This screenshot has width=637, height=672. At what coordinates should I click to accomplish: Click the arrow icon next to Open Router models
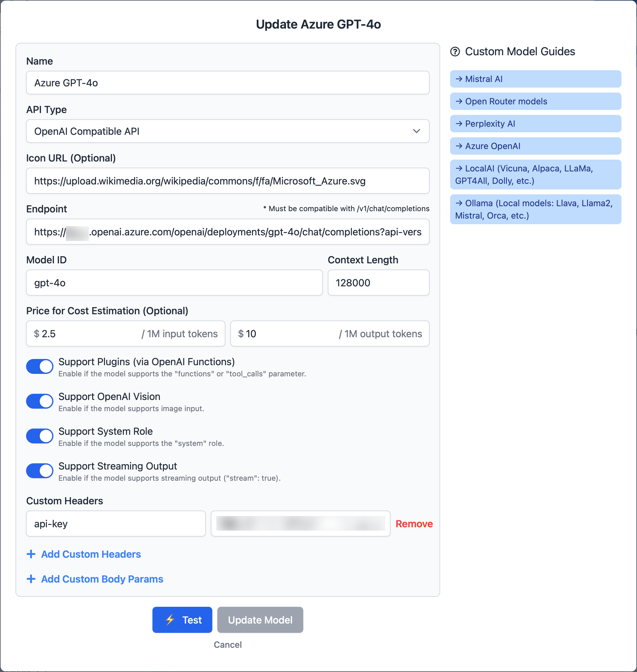coord(459,101)
